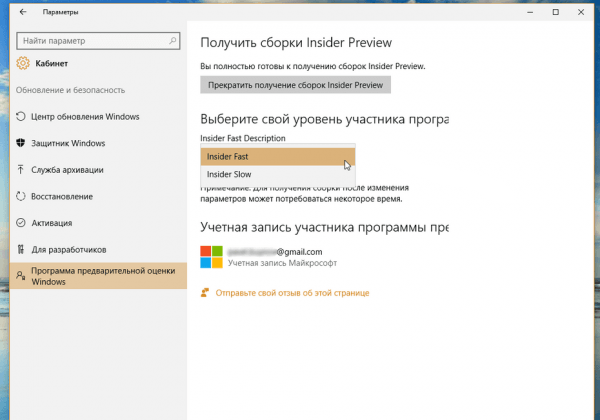The image size is (600, 420).
Task: Click the gmail.com account entry
Action: click(275, 252)
